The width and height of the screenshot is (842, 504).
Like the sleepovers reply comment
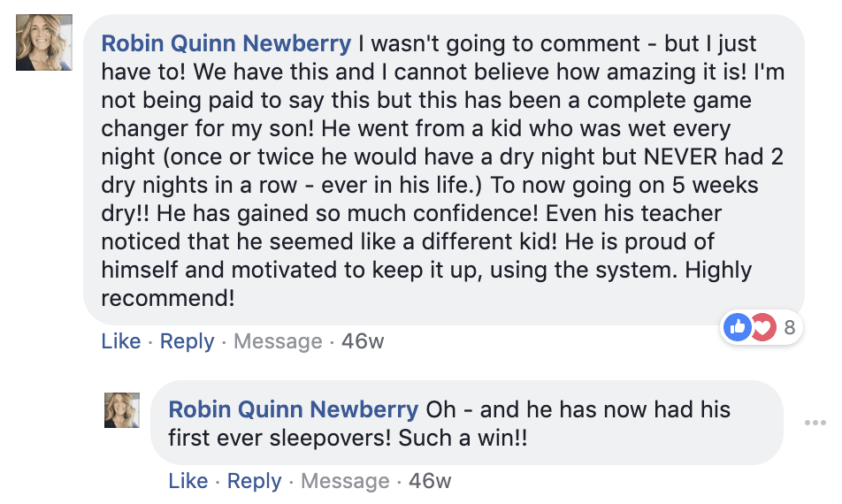[x=188, y=481]
